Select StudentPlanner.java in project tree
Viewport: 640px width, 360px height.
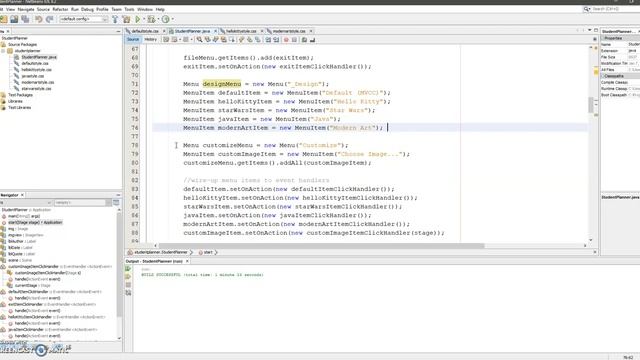click(39, 57)
